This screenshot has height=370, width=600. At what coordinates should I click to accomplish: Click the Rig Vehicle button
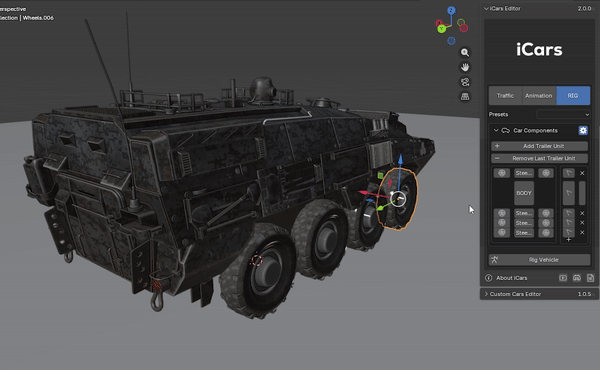pos(540,260)
